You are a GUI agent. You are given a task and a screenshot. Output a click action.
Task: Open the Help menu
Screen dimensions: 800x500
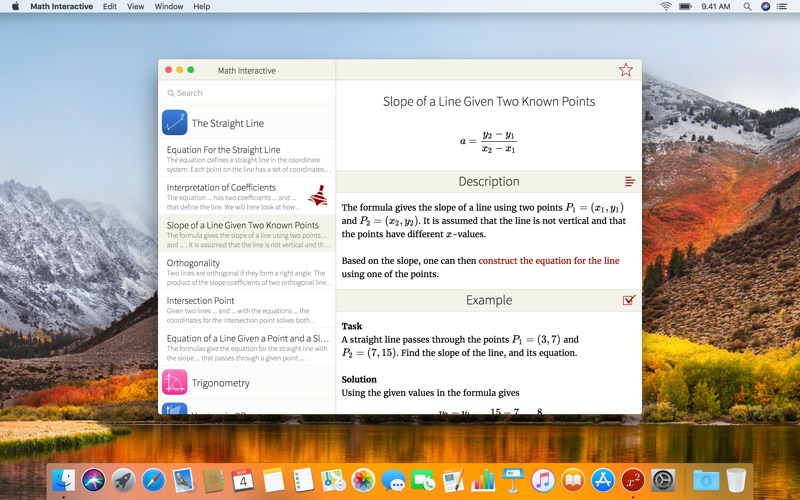point(202,6)
